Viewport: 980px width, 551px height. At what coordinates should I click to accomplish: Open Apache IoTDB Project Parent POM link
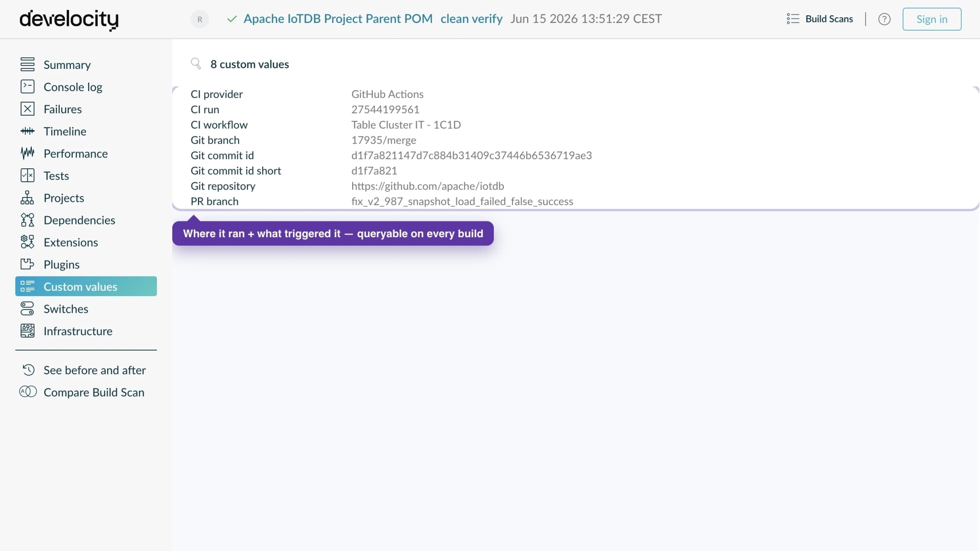pyautogui.click(x=338, y=19)
